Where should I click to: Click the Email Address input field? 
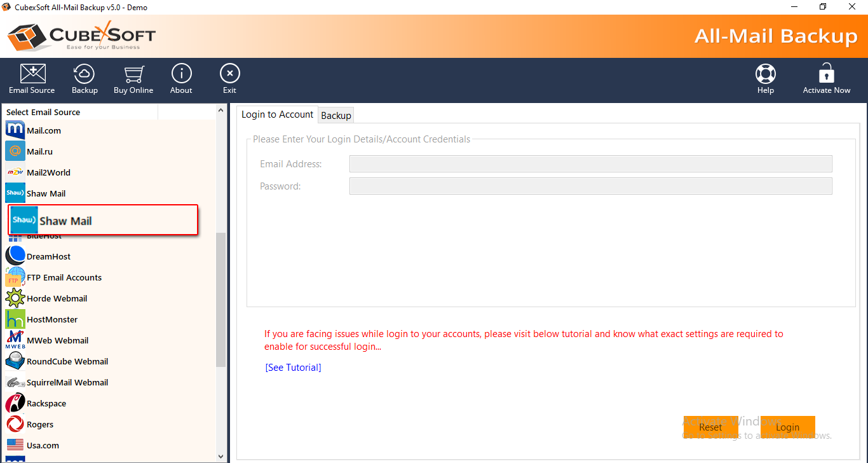click(590, 164)
